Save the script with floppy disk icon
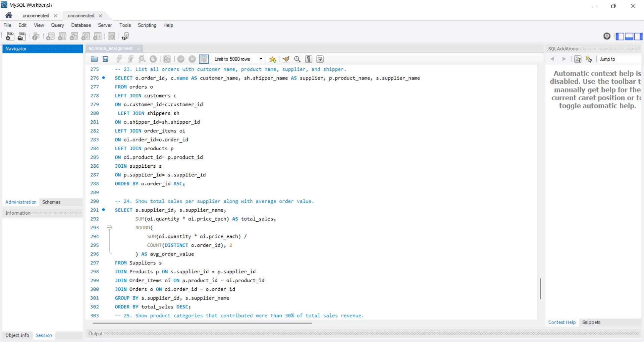 tap(105, 59)
